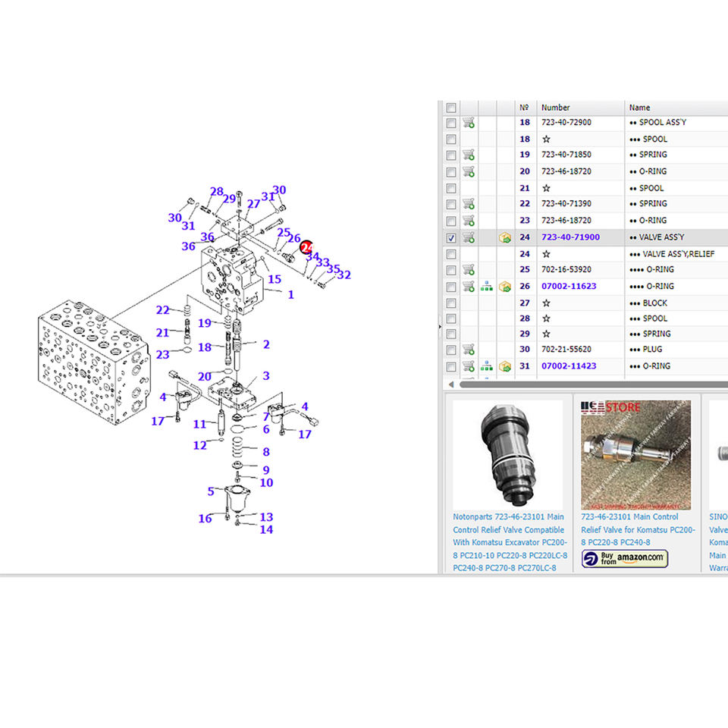Screen dimensions: 728x728
Task: Click the left scroll arrow below parts table
Action: (x=450, y=384)
